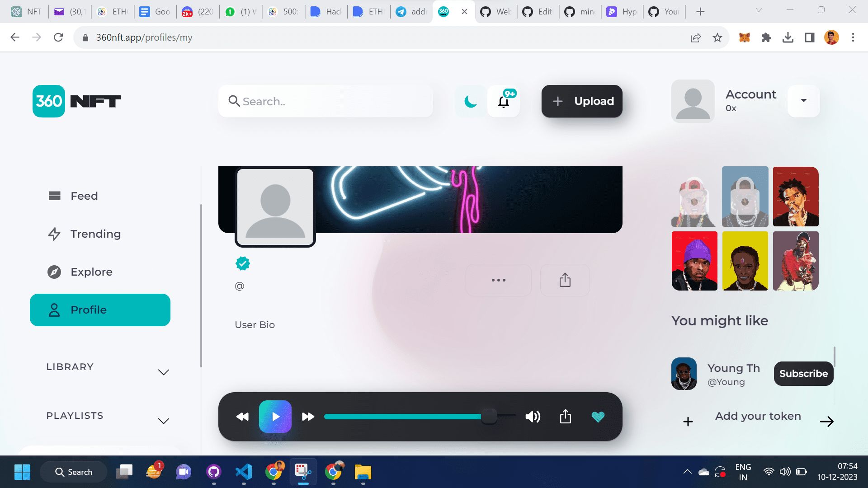Click the like heart icon on player
This screenshot has height=488, width=868.
(x=598, y=416)
